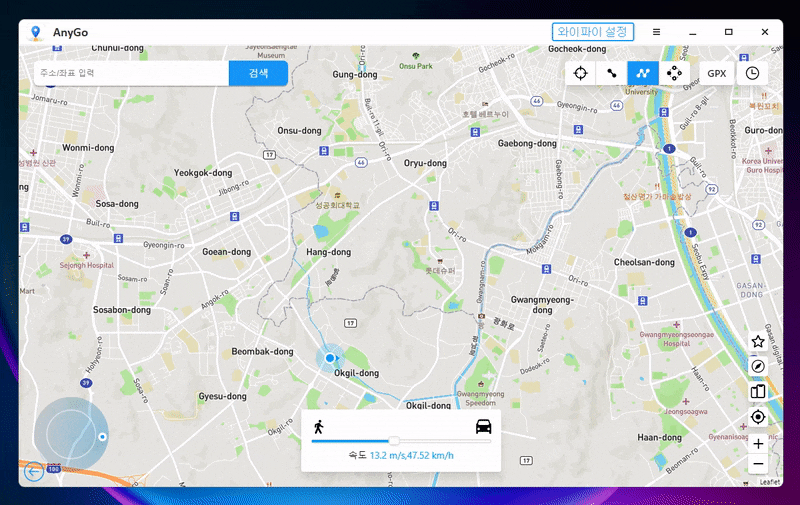Click the Gung-dong map label
This screenshot has width=800, height=505.
pyautogui.click(x=355, y=74)
